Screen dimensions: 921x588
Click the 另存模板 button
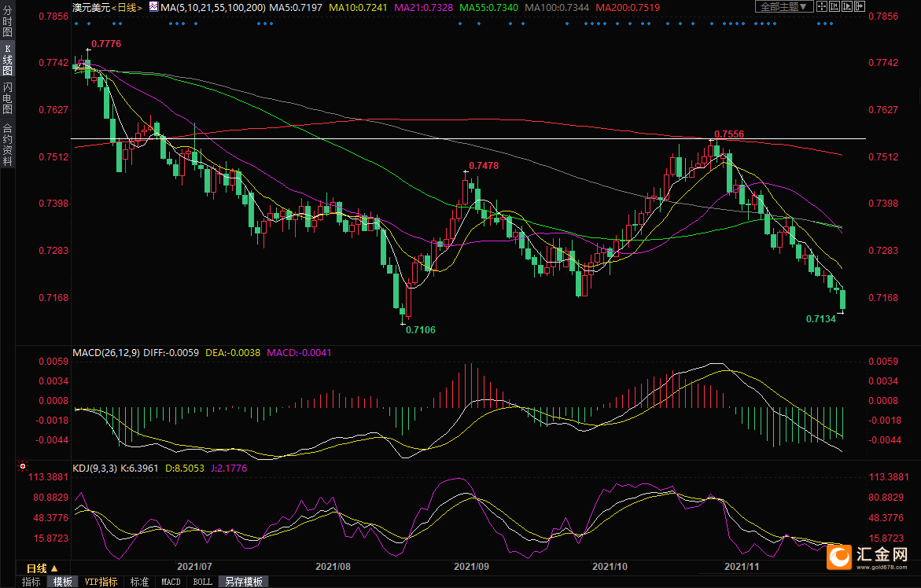243,582
